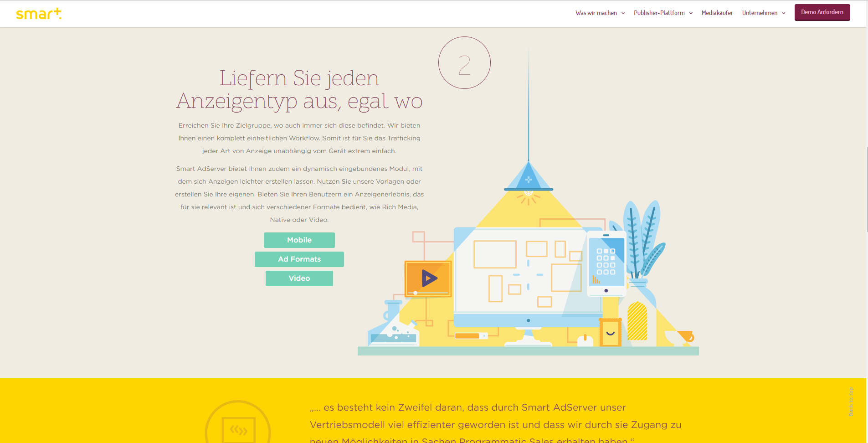The height and width of the screenshot is (443, 868).
Task: Expand the Unternehmen dropdown chevron
Action: [784, 13]
